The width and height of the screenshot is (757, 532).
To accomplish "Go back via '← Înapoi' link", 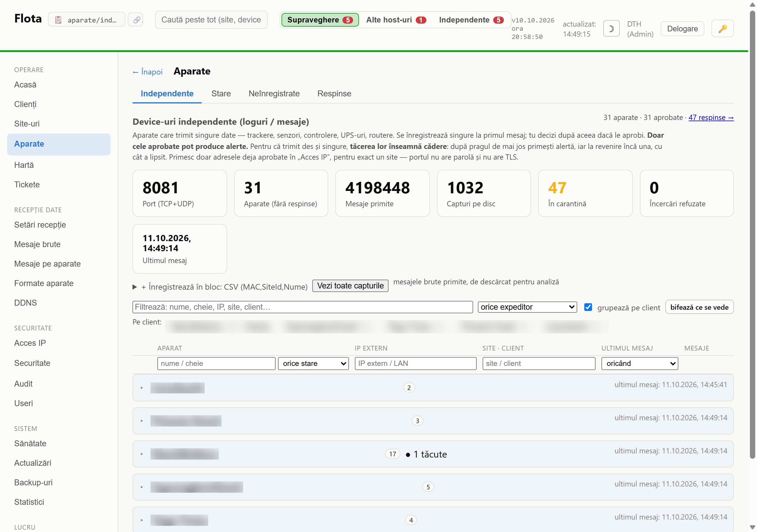I will [x=147, y=72].
